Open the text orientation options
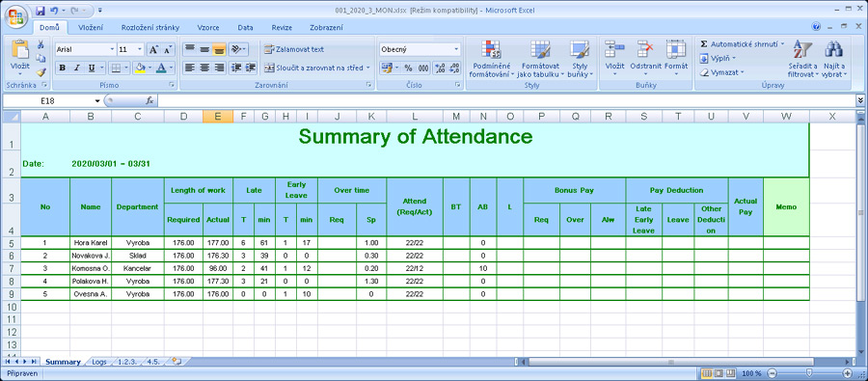Screen dimensions: 868x381 (238, 49)
